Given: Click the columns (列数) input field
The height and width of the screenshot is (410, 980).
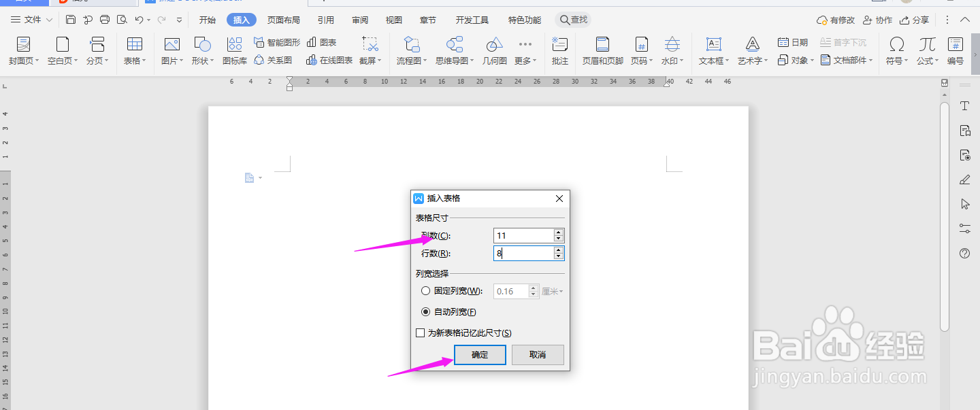Looking at the screenshot, I should pyautogui.click(x=523, y=235).
